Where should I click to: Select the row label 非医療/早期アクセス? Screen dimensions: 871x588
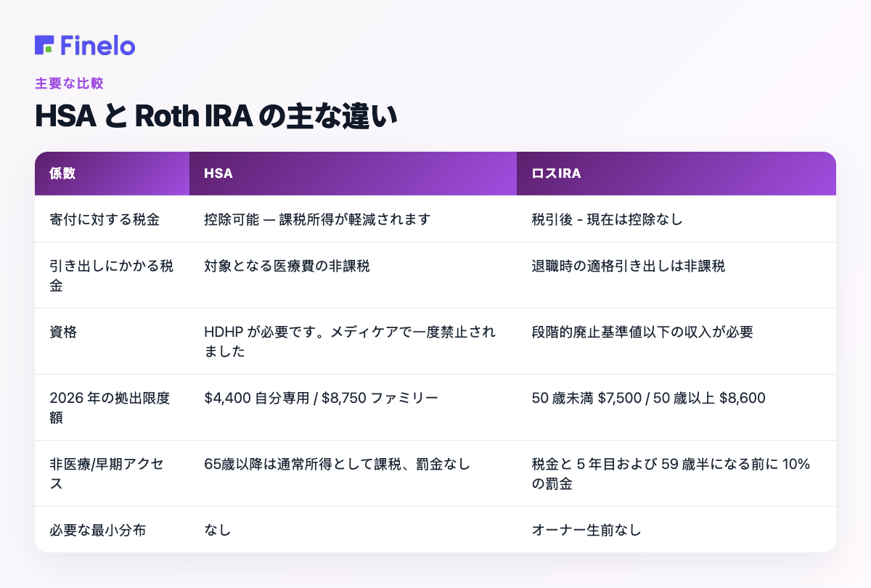[x=106, y=473]
